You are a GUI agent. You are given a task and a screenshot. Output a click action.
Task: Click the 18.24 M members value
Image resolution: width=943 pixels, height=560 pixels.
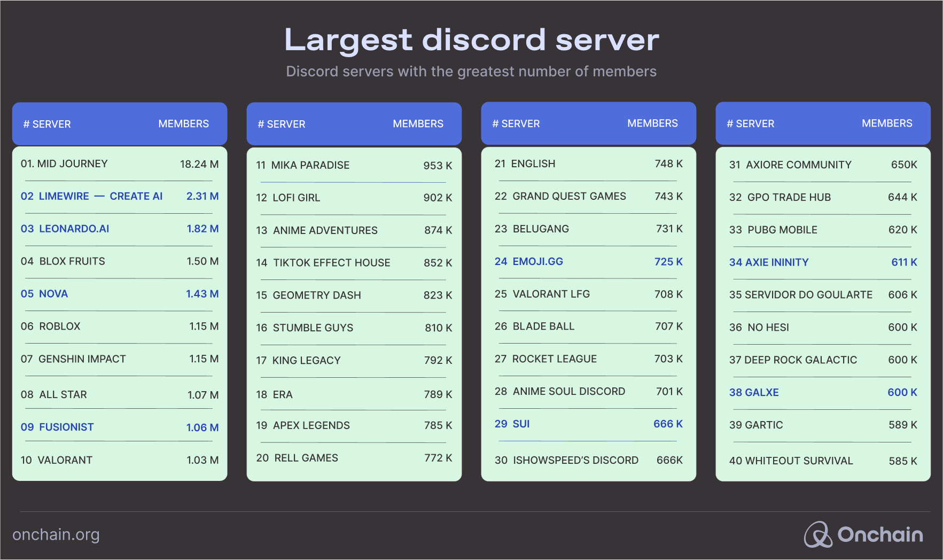(199, 164)
